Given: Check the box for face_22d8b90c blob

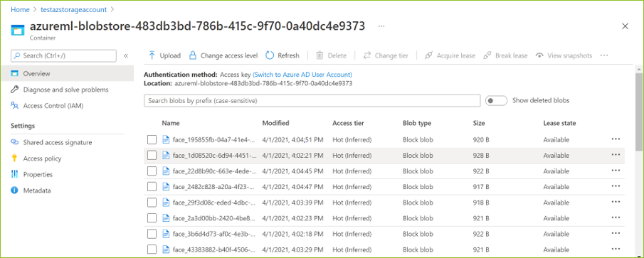Looking at the screenshot, I should [x=152, y=171].
